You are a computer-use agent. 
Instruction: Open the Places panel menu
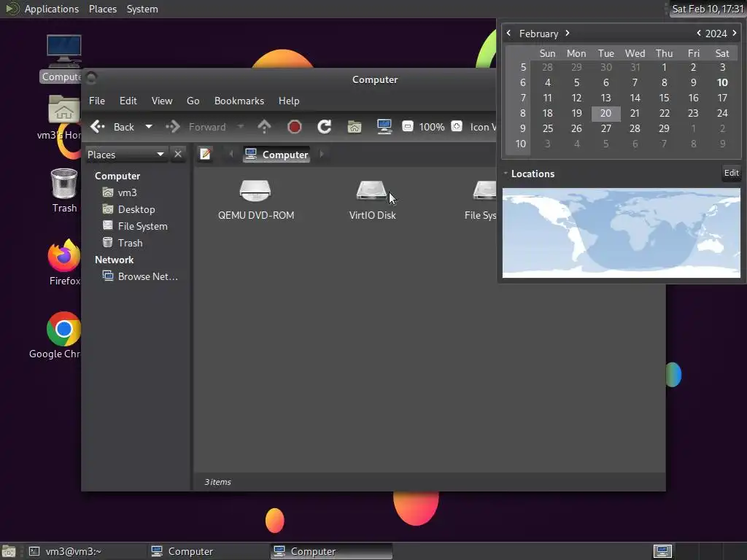102,9
